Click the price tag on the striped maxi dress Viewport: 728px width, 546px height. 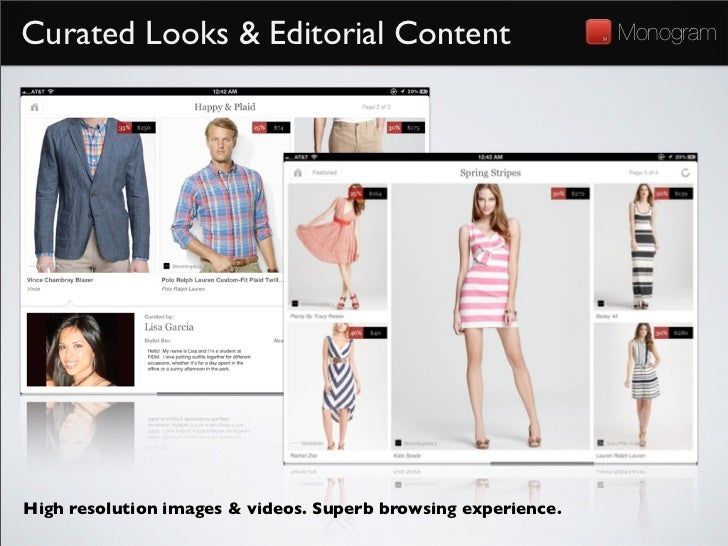pos(674,194)
